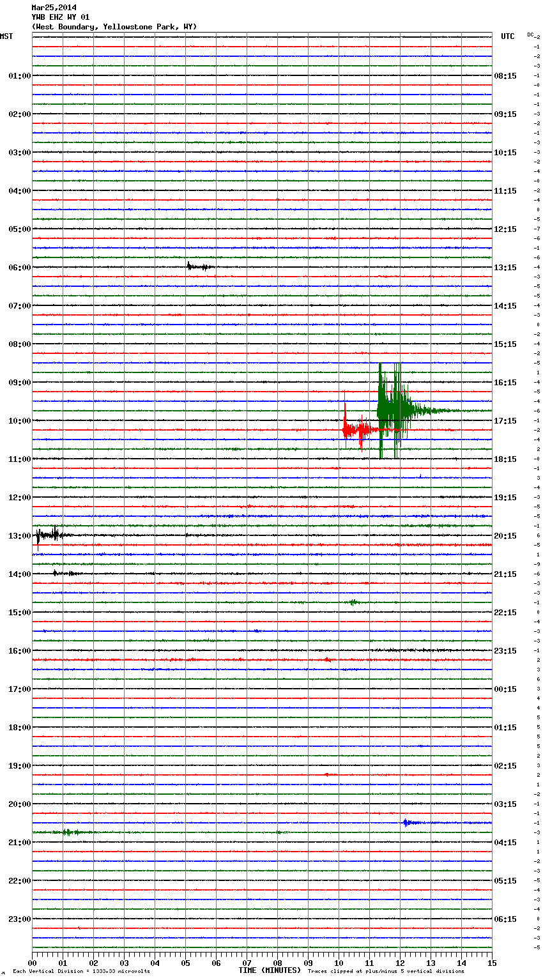Click the 11 minute tick label on the axis
543x980 pixels.
click(369, 963)
